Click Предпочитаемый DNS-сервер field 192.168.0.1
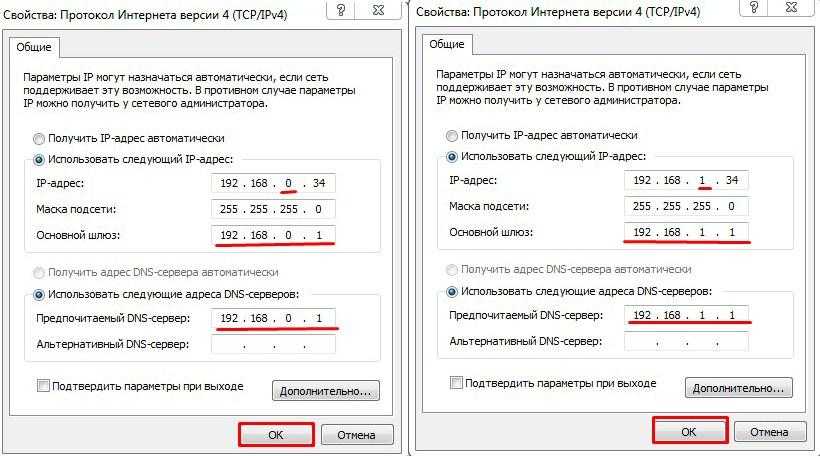This screenshot has width=820, height=456. coord(274,318)
